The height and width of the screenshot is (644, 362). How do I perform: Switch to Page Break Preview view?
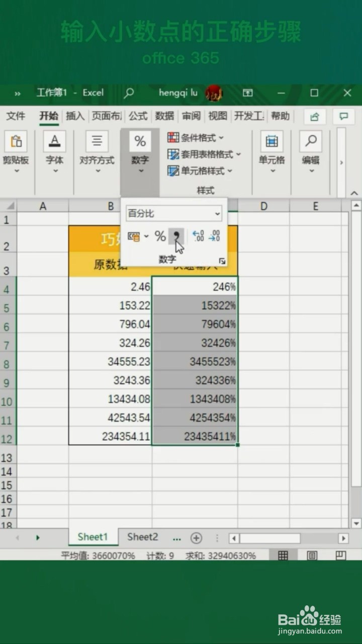click(x=340, y=555)
